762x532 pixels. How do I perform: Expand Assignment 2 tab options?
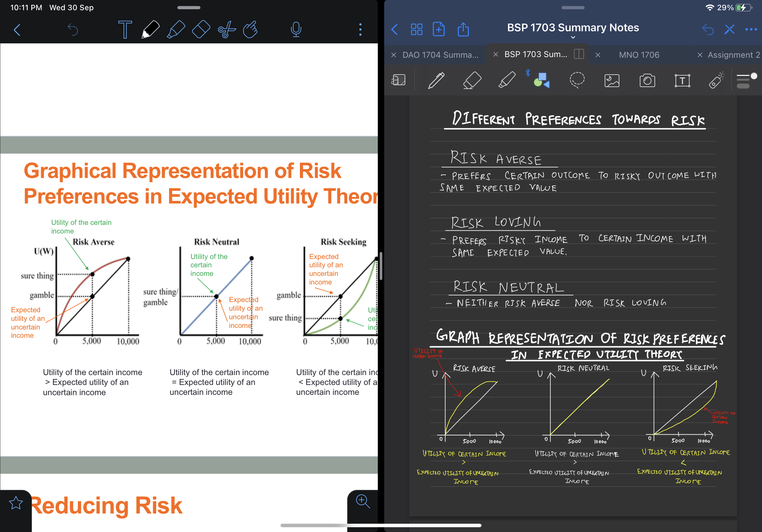pyautogui.click(x=733, y=55)
